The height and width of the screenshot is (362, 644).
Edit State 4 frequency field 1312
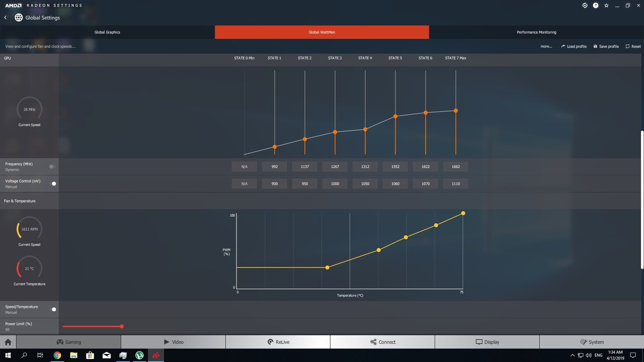[365, 166]
